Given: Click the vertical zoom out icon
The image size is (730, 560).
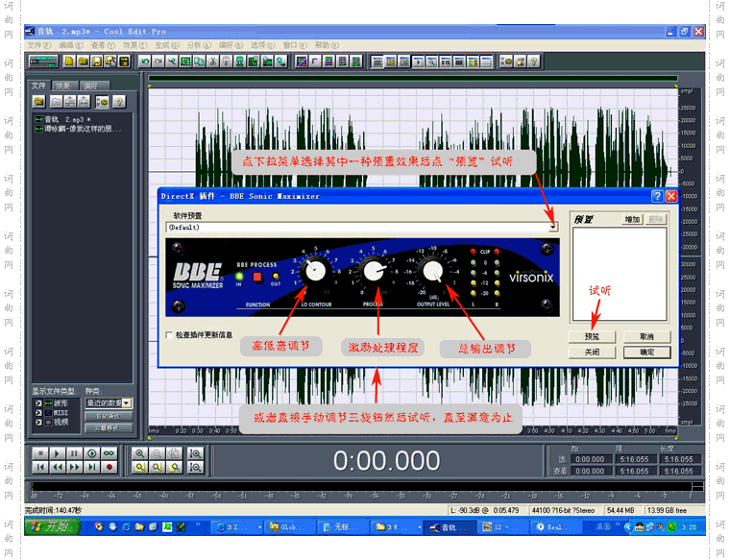Looking at the screenshot, I should (196, 468).
